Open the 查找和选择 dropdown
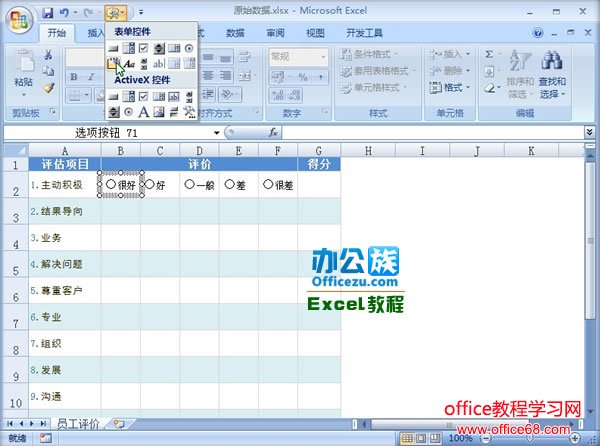 tap(552, 75)
